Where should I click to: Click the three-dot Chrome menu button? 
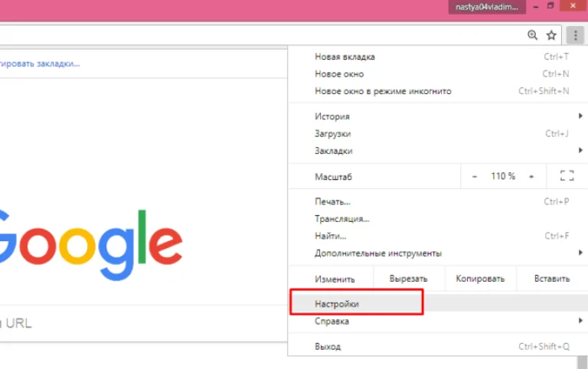coord(575,35)
